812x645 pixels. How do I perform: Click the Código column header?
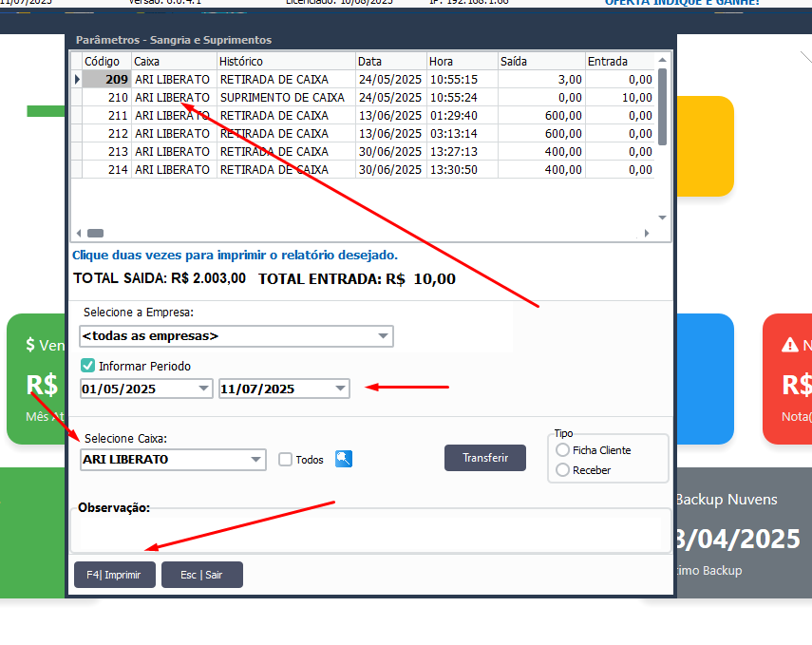tap(106, 61)
